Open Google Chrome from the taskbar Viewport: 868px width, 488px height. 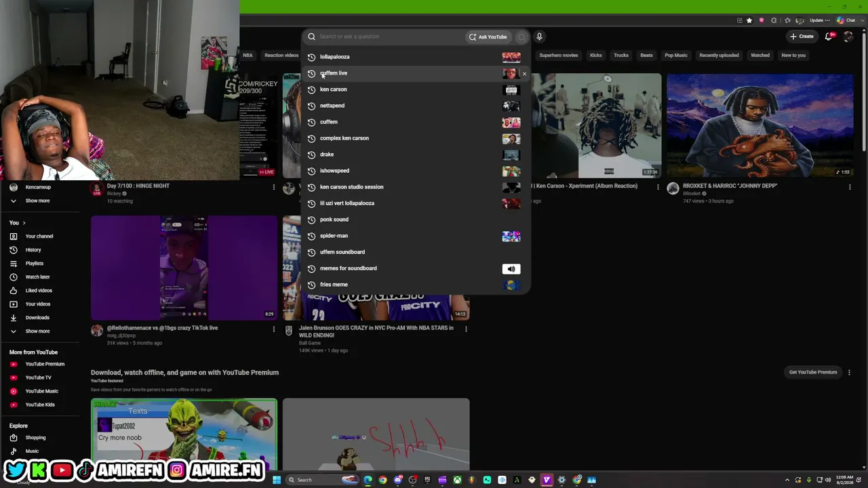(x=382, y=480)
